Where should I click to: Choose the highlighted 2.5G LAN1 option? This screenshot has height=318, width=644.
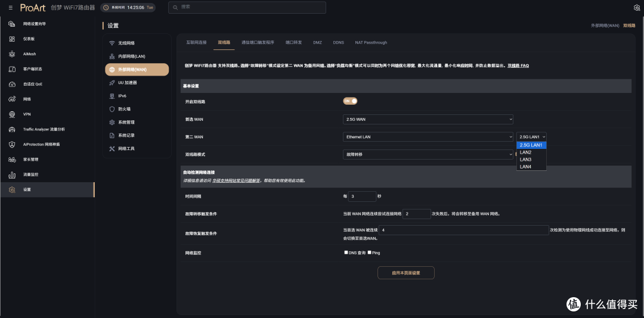coord(531,145)
